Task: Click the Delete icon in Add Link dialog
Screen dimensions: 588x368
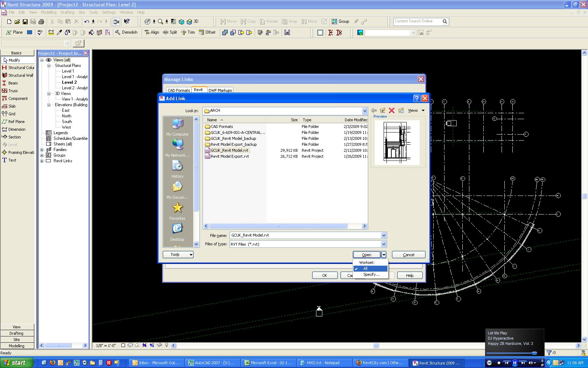Action: point(392,111)
